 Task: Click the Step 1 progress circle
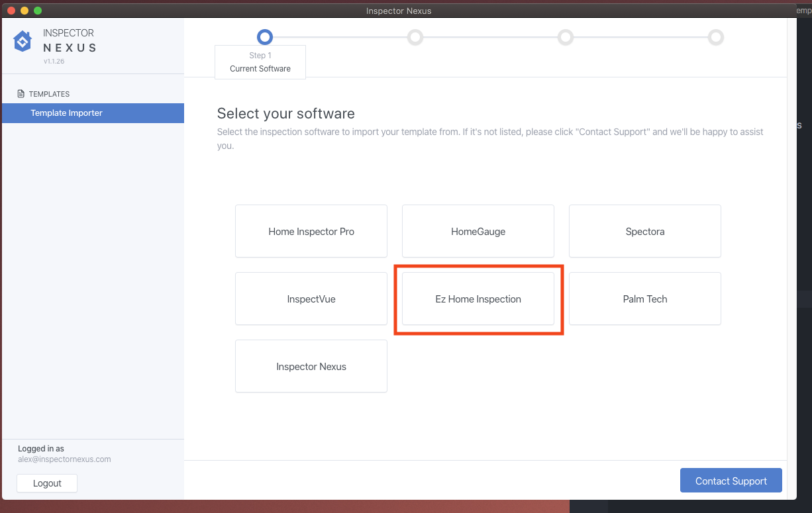(x=265, y=37)
